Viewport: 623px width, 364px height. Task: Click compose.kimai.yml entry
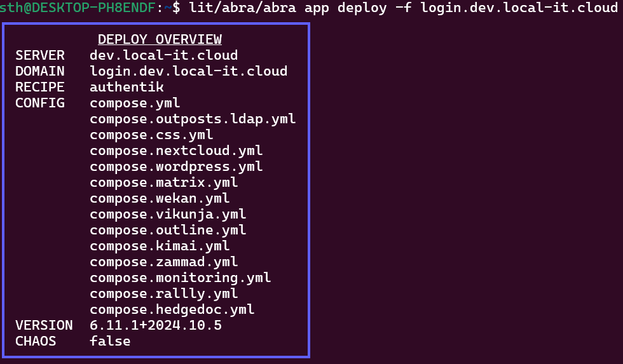[160, 246]
